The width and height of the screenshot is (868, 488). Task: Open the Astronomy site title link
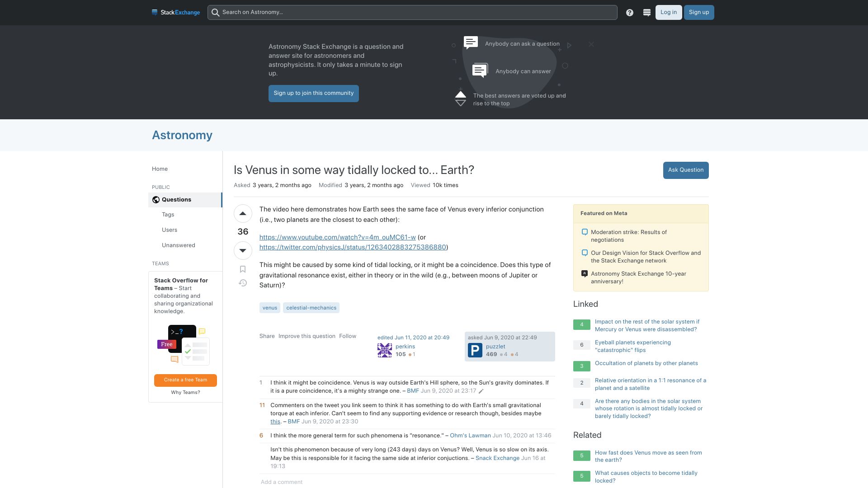coord(182,135)
